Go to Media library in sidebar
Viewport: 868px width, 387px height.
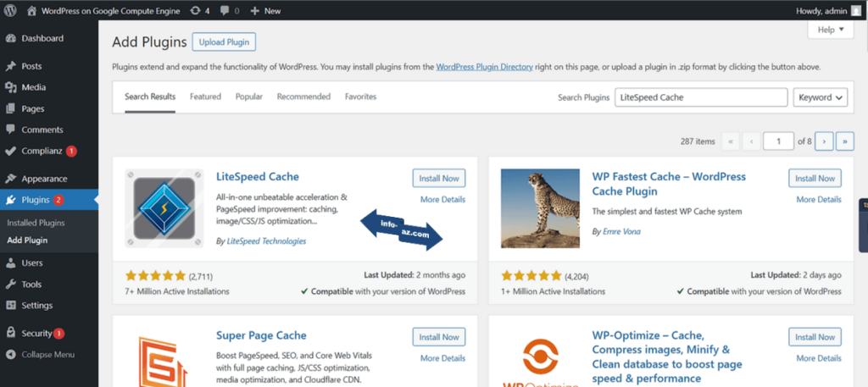coord(34,87)
